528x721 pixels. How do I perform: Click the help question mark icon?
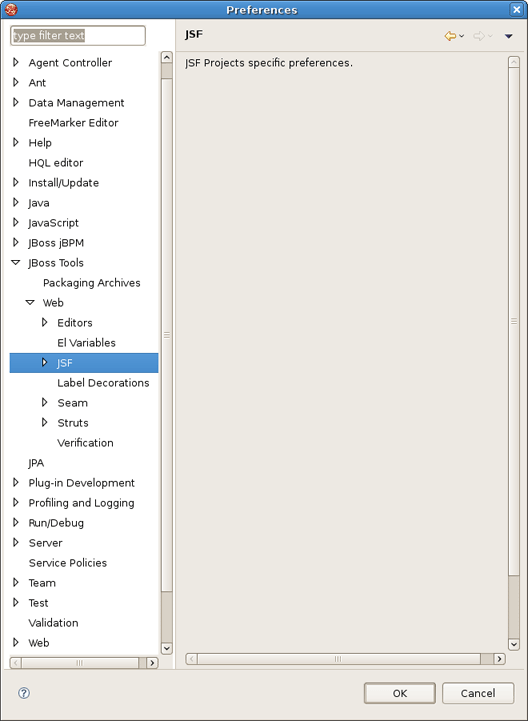coord(24,693)
